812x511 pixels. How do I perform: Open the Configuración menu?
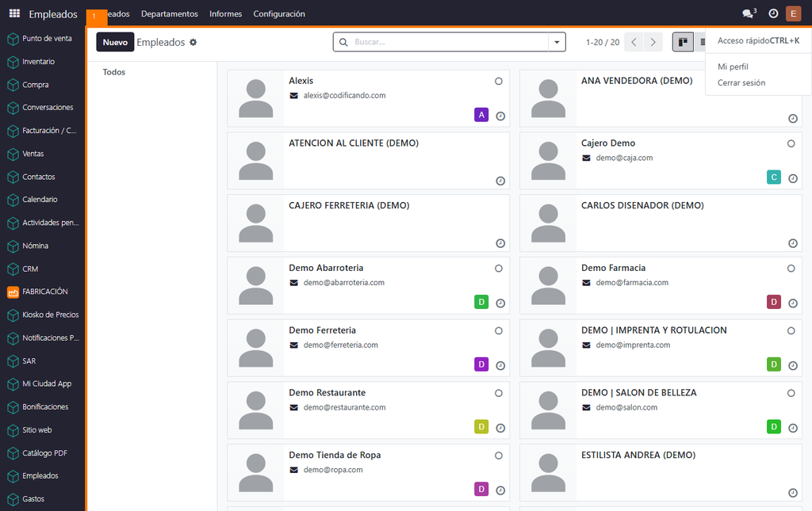pyautogui.click(x=279, y=14)
